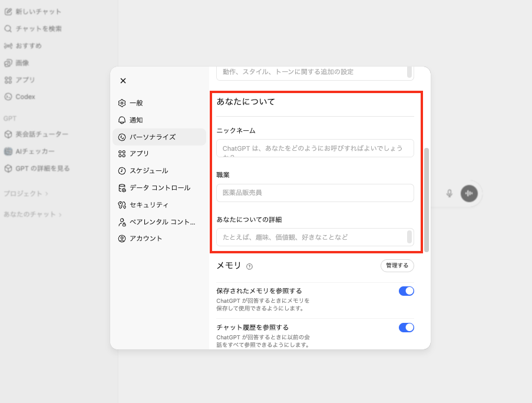Turn off チャット履歴を参照する switch

pyautogui.click(x=406, y=327)
